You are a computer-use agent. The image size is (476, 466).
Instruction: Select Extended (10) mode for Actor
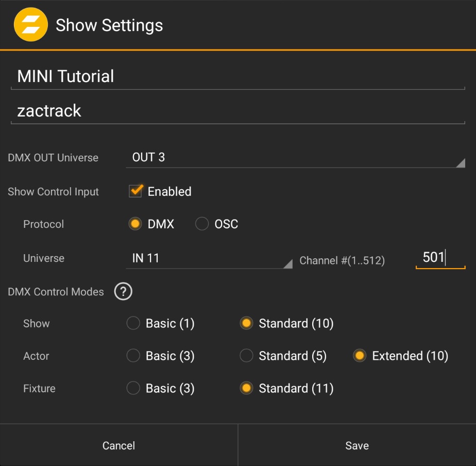coord(359,356)
